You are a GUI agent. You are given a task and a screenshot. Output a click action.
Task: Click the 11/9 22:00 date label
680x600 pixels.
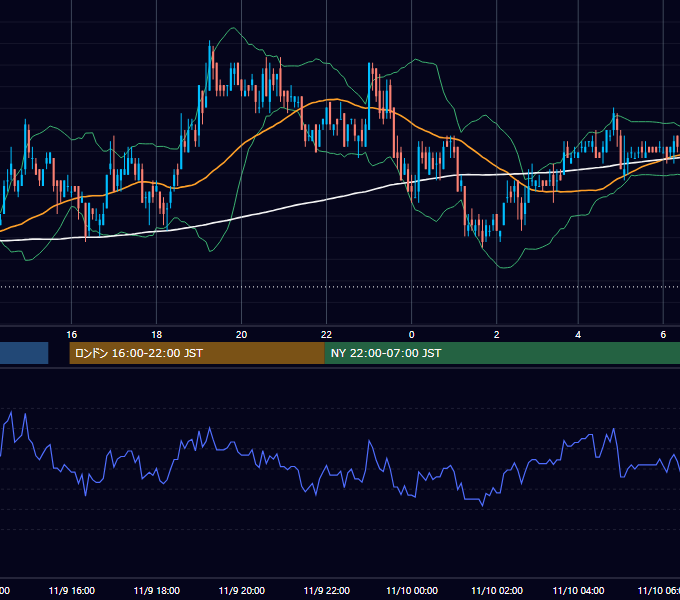(x=327, y=591)
